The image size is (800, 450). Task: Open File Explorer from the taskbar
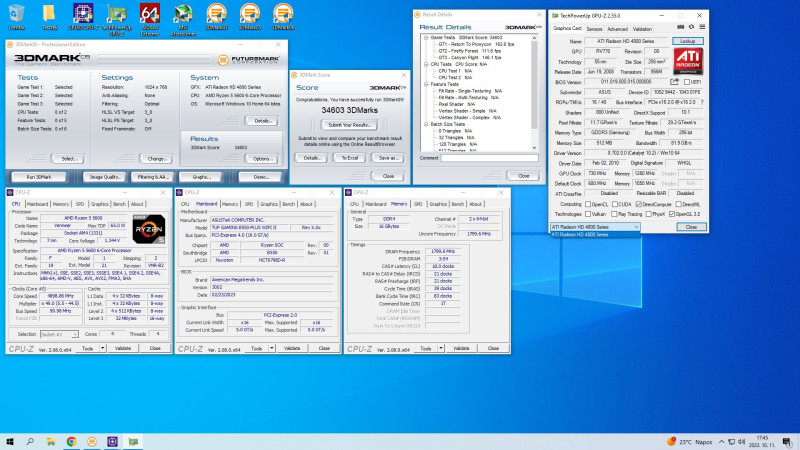click(x=51, y=441)
